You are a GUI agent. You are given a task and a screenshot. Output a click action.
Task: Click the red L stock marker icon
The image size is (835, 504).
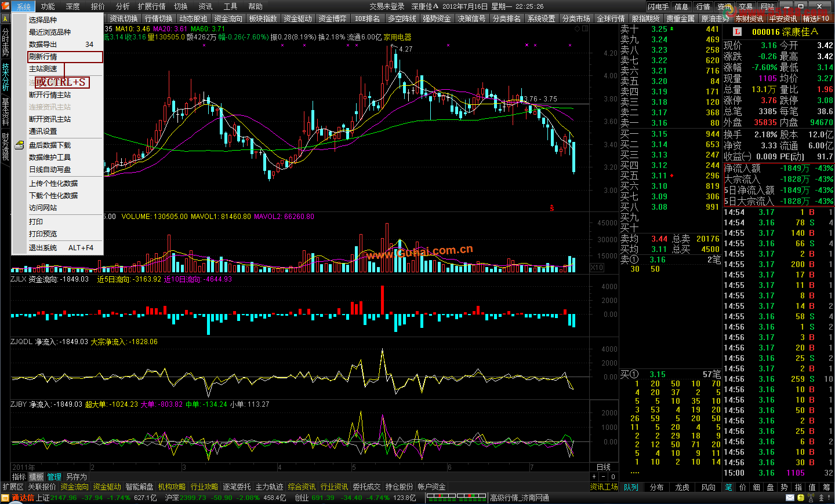coord(737,32)
